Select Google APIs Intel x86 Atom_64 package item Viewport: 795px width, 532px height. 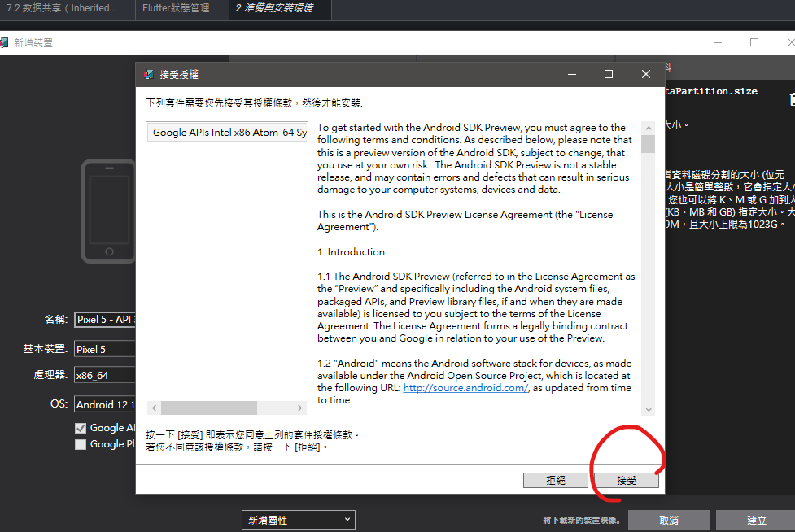[227, 133]
